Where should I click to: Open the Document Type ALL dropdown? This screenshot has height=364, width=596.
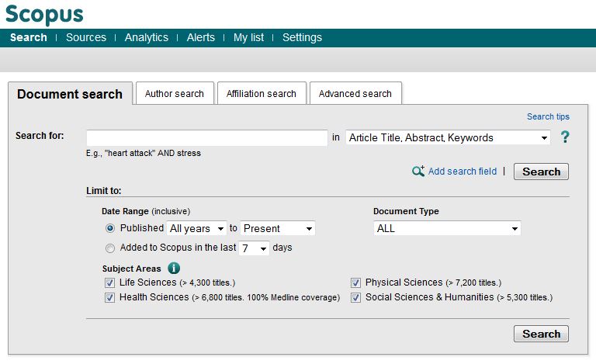point(447,228)
